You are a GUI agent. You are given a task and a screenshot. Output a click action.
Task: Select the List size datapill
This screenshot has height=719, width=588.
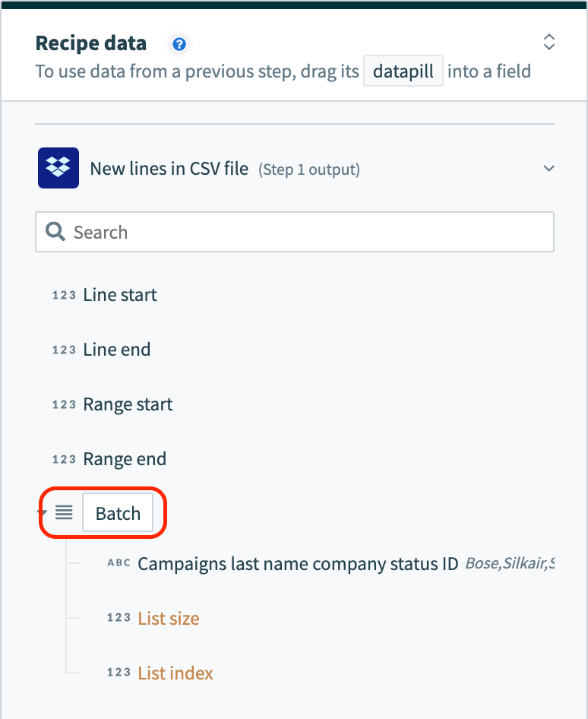click(x=168, y=618)
